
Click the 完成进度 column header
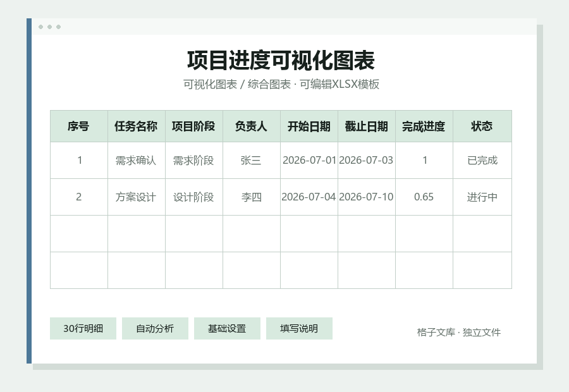[424, 126]
